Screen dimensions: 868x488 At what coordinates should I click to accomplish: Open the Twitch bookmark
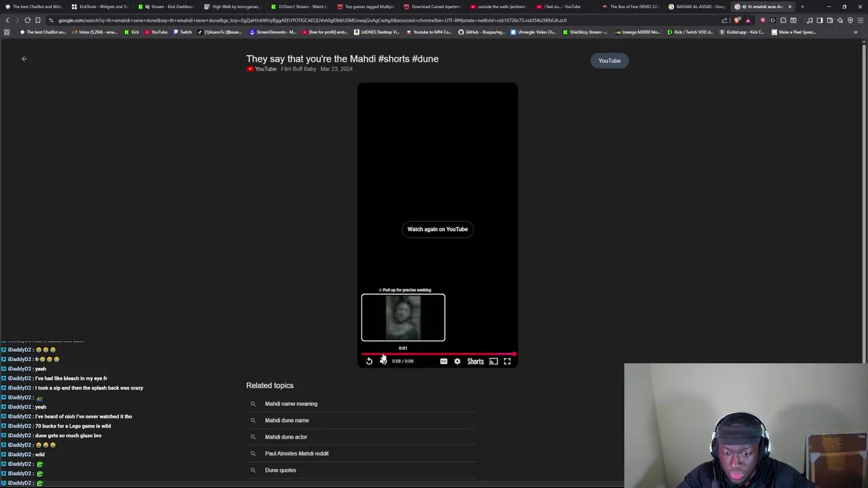tap(182, 32)
